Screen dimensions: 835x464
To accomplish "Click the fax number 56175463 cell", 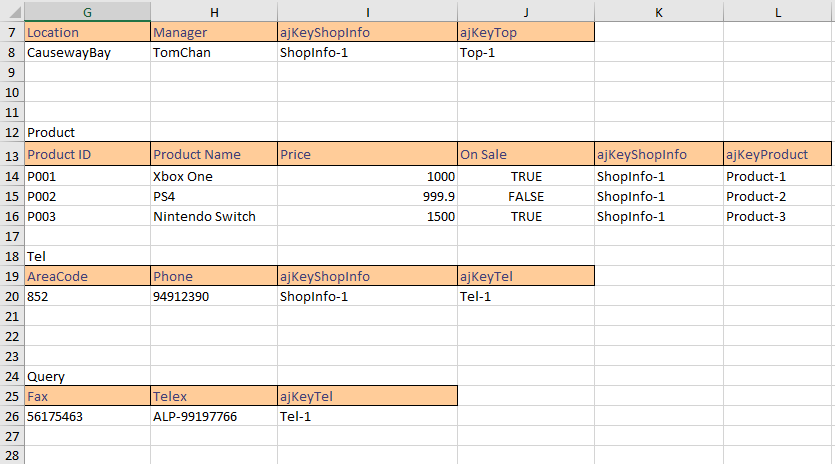I will coord(87,416).
